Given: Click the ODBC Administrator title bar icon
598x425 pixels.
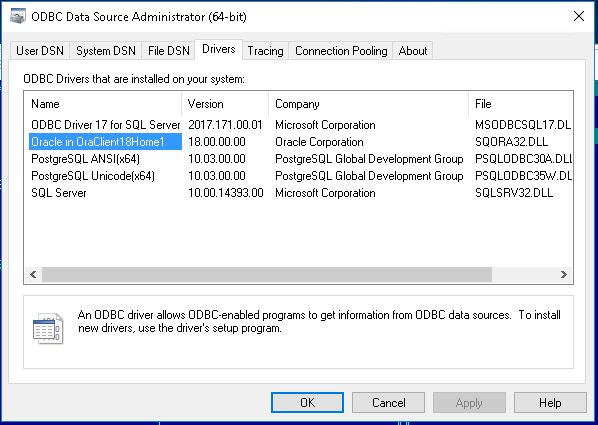Looking at the screenshot, I should click(18, 16).
